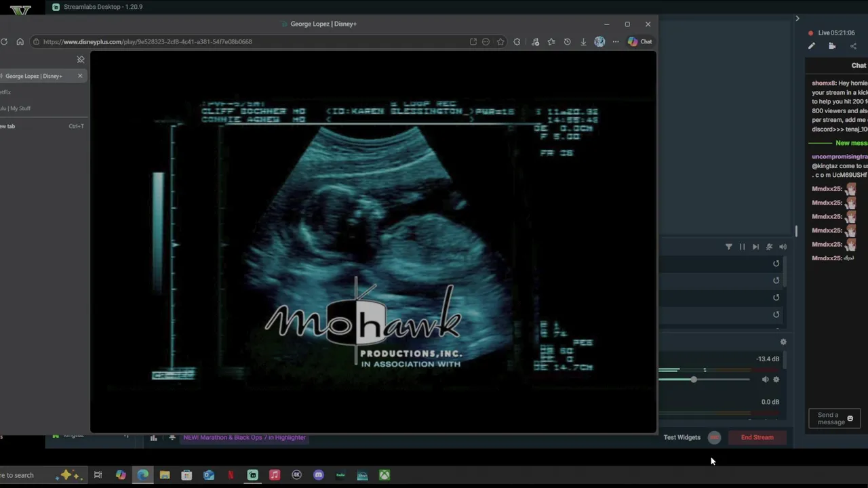This screenshot has width=868, height=488.
Task: Pause the Streamlabs alert queue
Action: [742, 247]
